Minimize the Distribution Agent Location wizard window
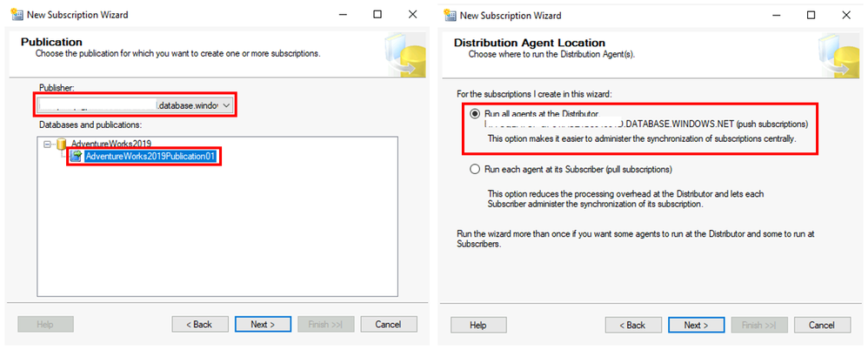 [x=776, y=16]
